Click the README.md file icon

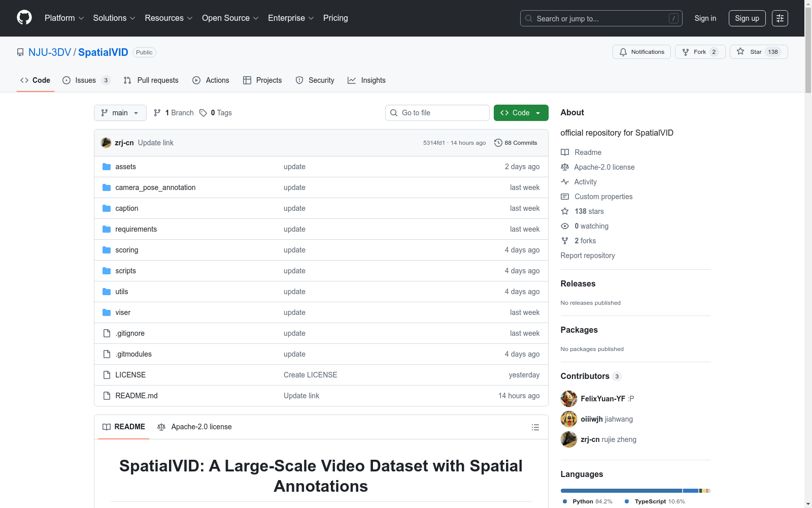pos(107,396)
